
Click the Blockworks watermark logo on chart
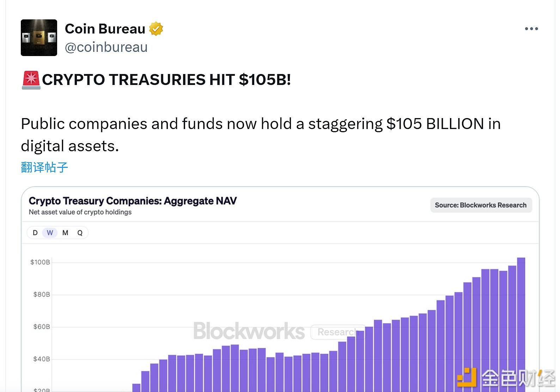[249, 331]
